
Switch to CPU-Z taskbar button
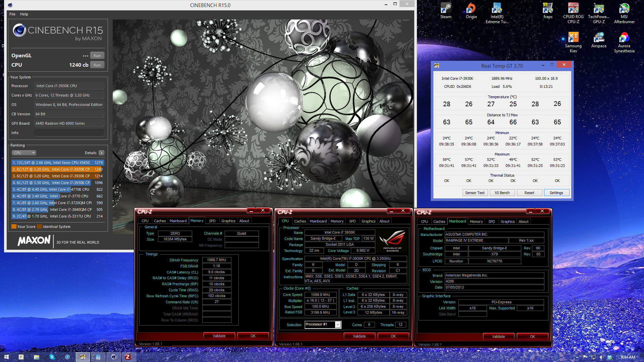coord(128,357)
